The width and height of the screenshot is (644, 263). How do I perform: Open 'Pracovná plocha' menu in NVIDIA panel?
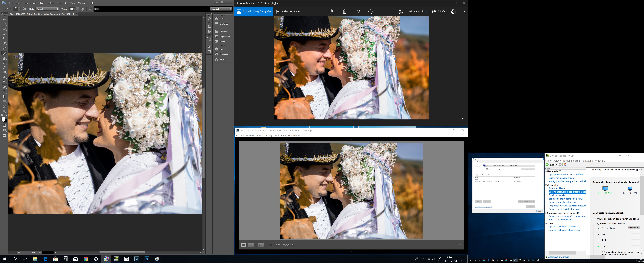[571, 161]
